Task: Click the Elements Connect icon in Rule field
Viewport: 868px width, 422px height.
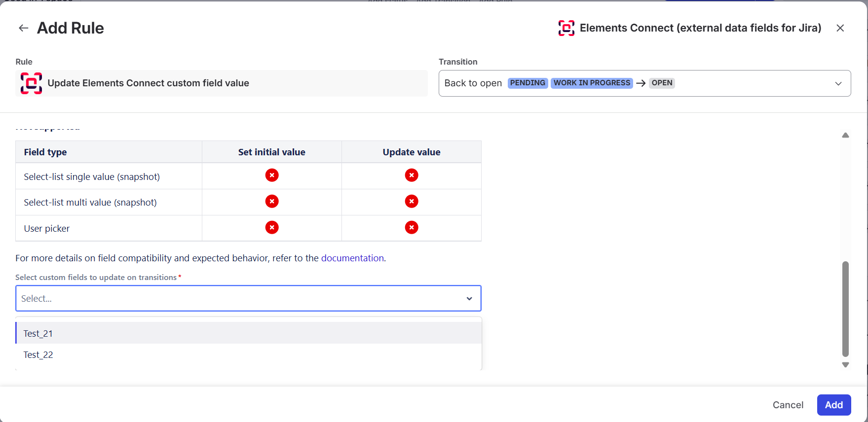Action: click(31, 83)
